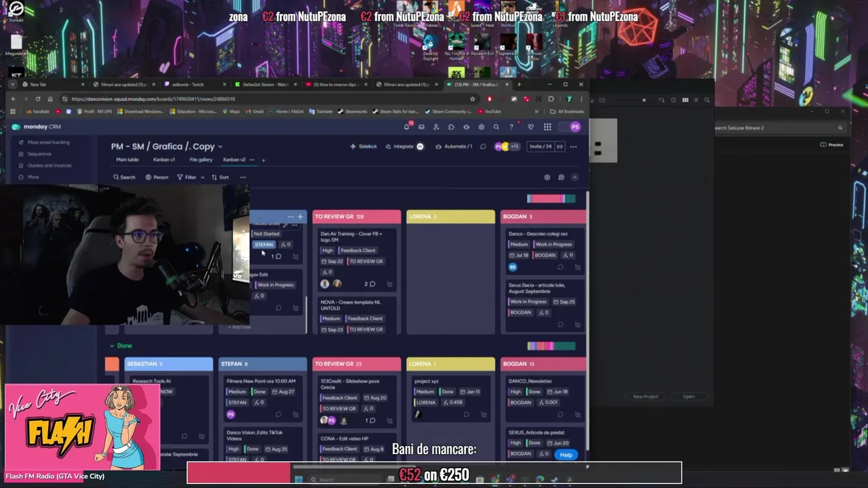
Task: Click the upper group status color bar
Action: click(x=551, y=199)
